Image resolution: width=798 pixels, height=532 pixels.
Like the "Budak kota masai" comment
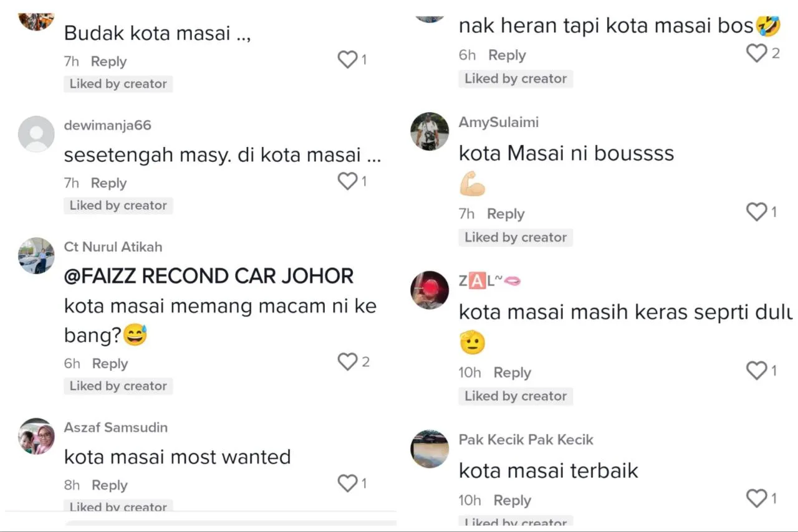[x=347, y=60]
